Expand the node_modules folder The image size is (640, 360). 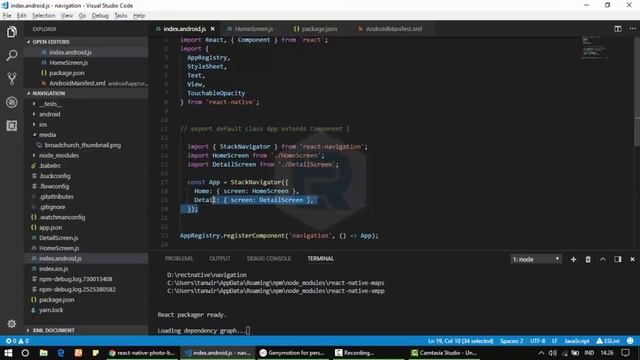tap(59, 156)
